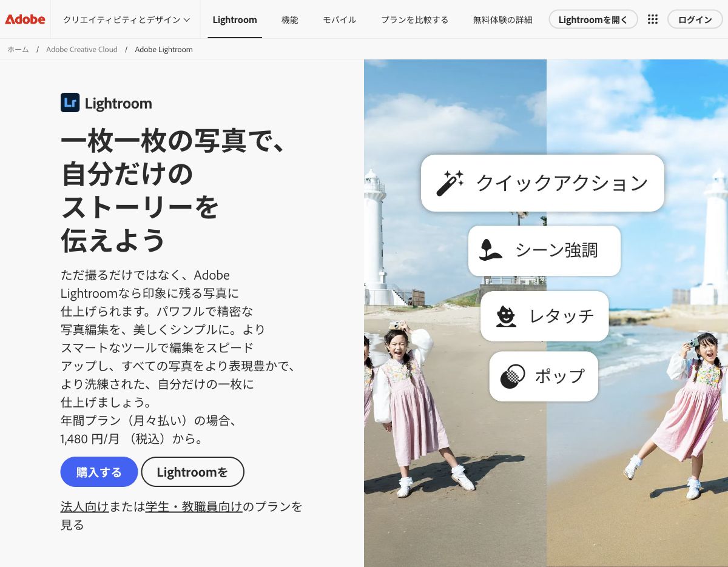
Task: Open the 機能 menu item
Action: pos(290,19)
